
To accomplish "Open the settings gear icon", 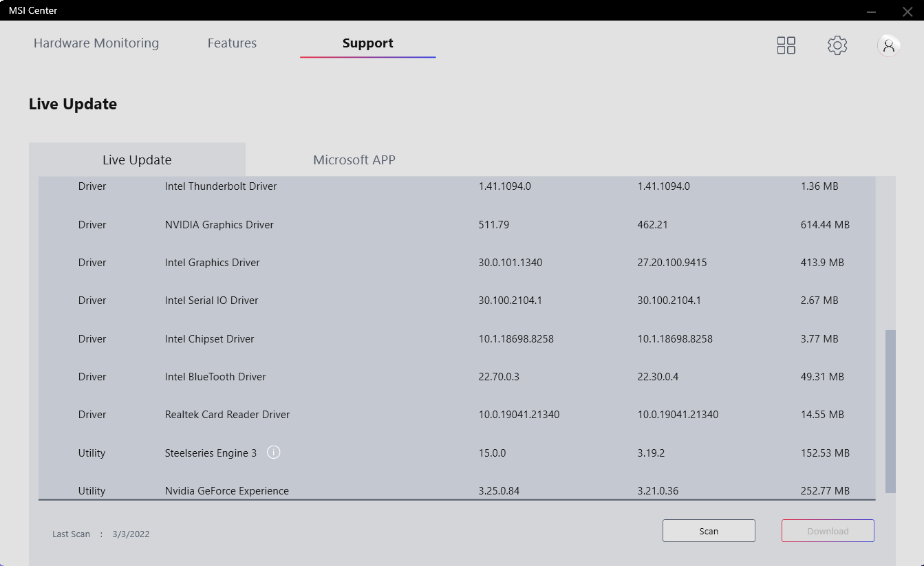I will 837,45.
